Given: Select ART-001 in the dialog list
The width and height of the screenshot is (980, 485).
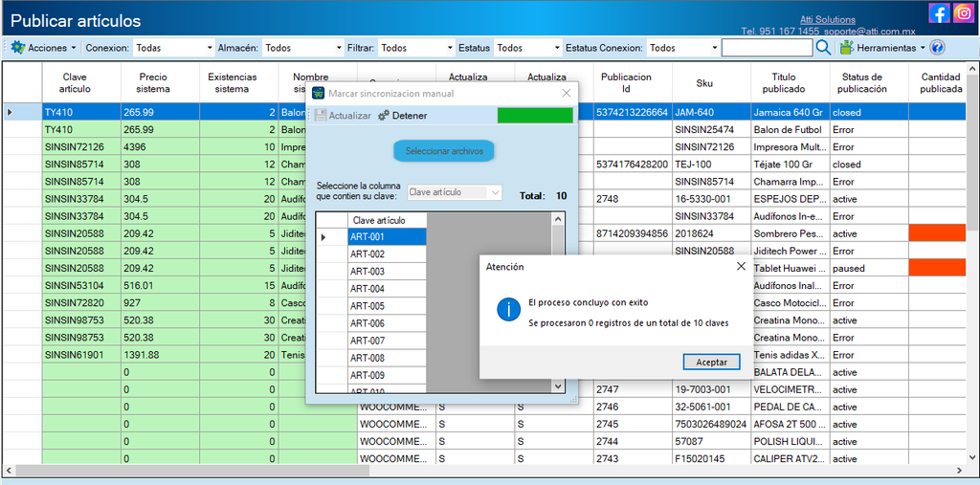Looking at the screenshot, I should [387, 237].
